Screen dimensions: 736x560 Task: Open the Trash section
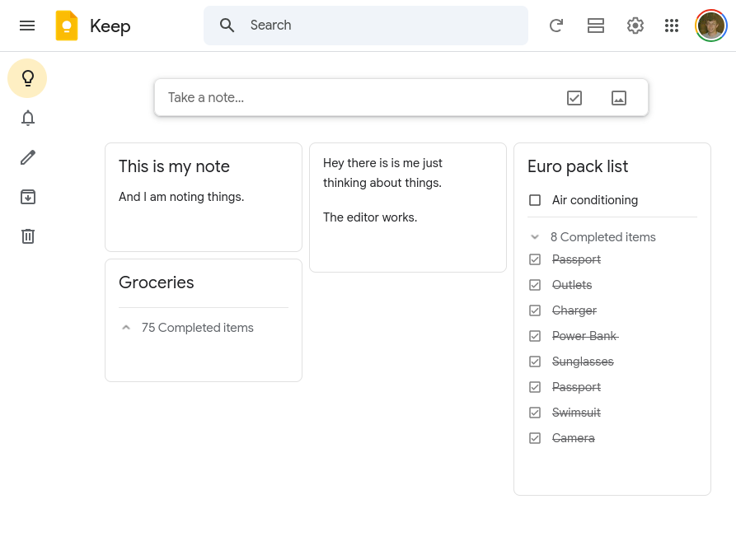pos(27,236)
